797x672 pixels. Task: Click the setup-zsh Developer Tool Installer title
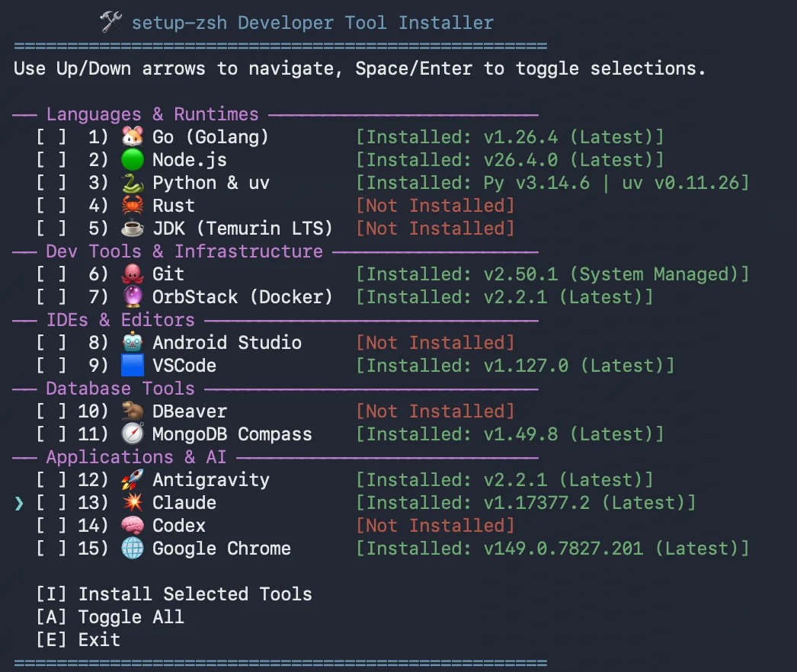312,23
